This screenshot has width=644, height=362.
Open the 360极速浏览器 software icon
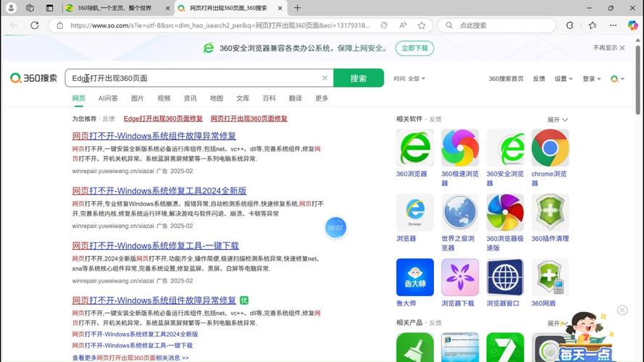(x=460, y=148)
